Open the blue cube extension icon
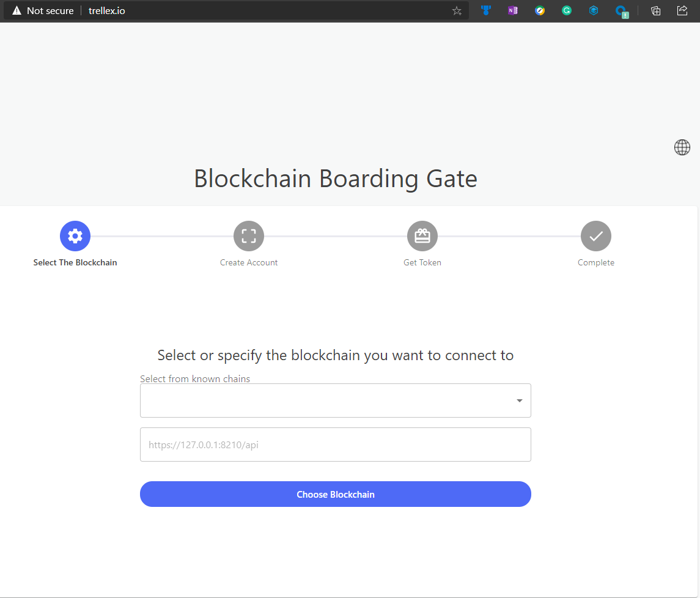Viewport: 700px width, 598px height. (x=594, y=10)
